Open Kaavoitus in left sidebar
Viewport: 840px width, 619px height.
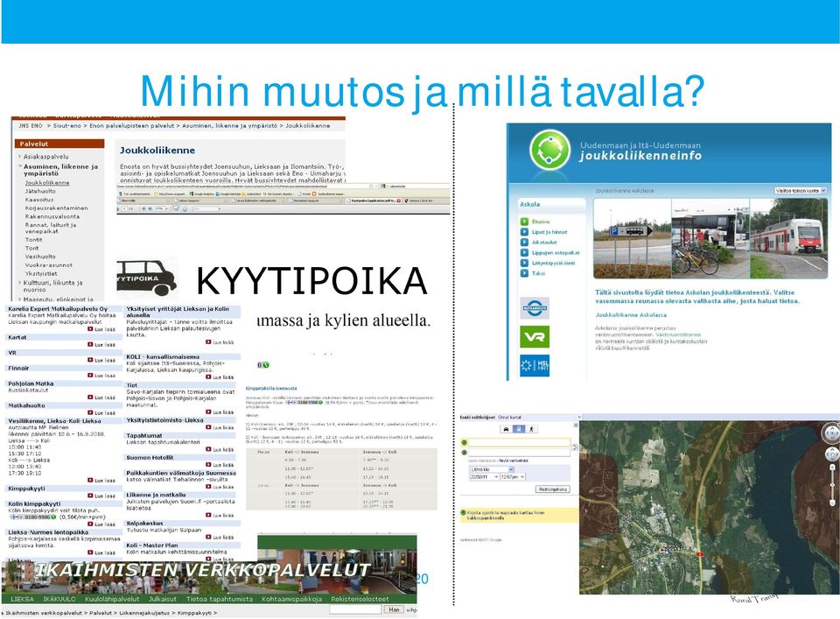point(39,200)
